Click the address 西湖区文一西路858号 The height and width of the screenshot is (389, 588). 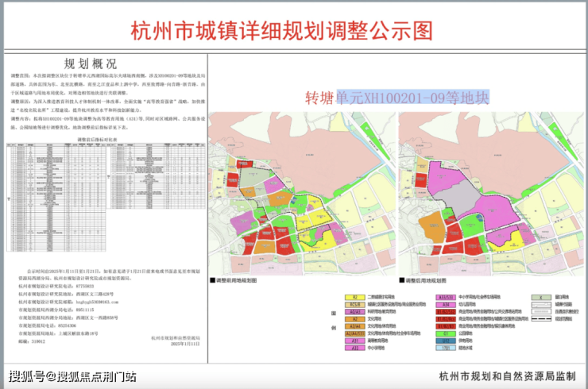97,318
